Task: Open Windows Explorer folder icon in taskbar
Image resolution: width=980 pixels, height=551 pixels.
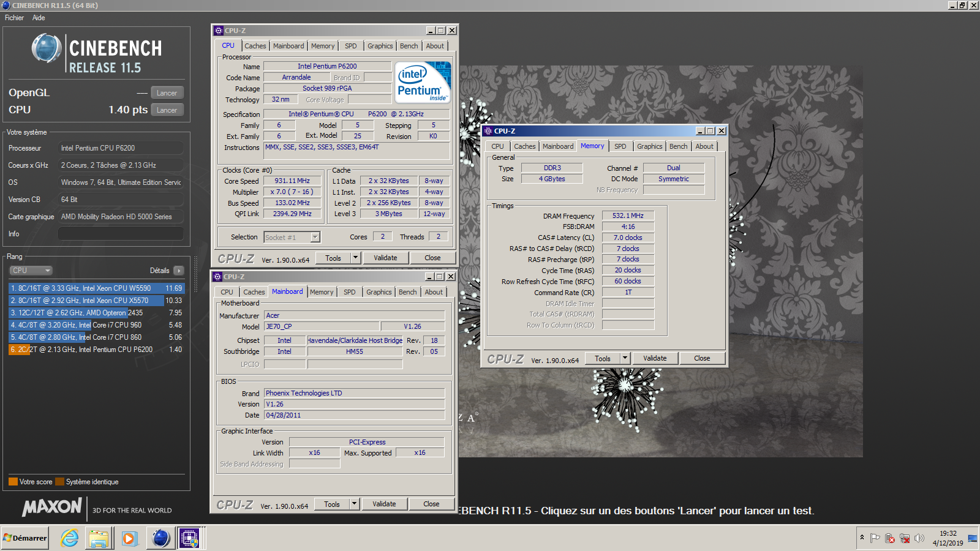Action: tap(99, 538)
